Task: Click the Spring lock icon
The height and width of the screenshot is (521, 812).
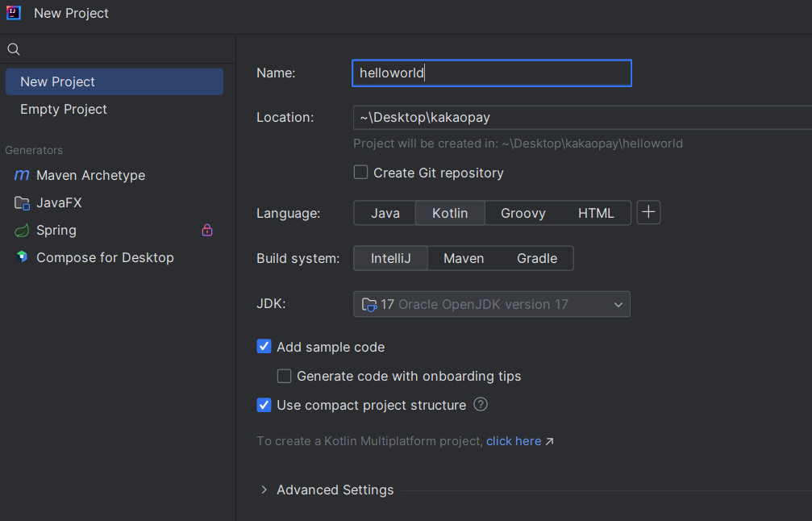Action: (207, 230)
